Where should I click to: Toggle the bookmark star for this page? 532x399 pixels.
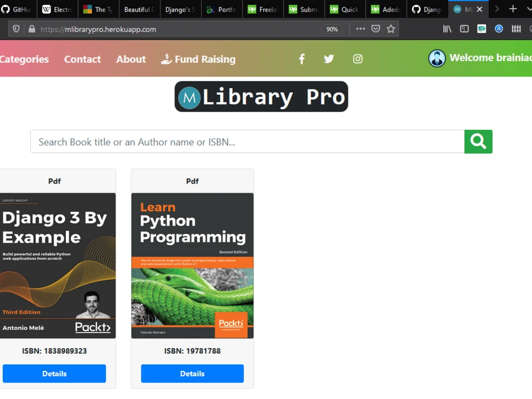(392, 29)
